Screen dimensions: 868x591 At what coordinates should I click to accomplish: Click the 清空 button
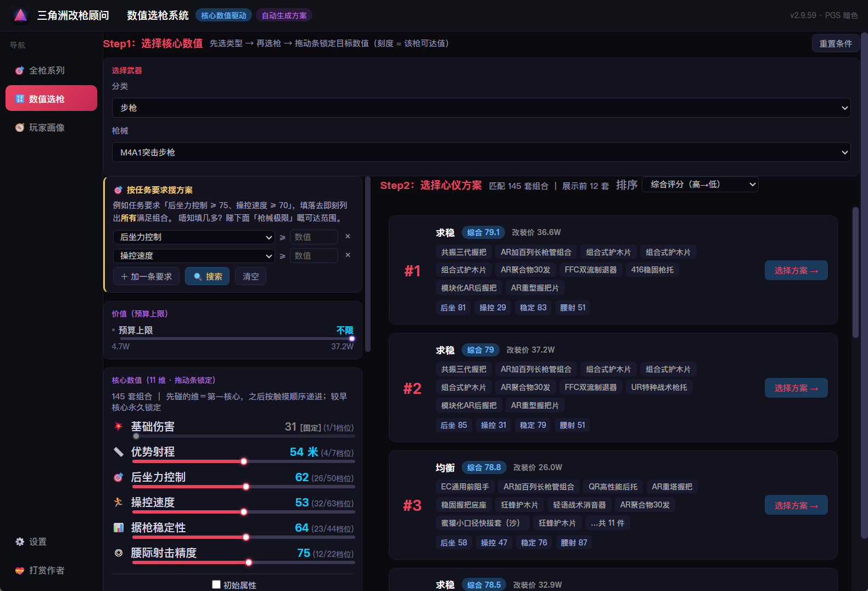pyautogui.click(x=250, y=276)
